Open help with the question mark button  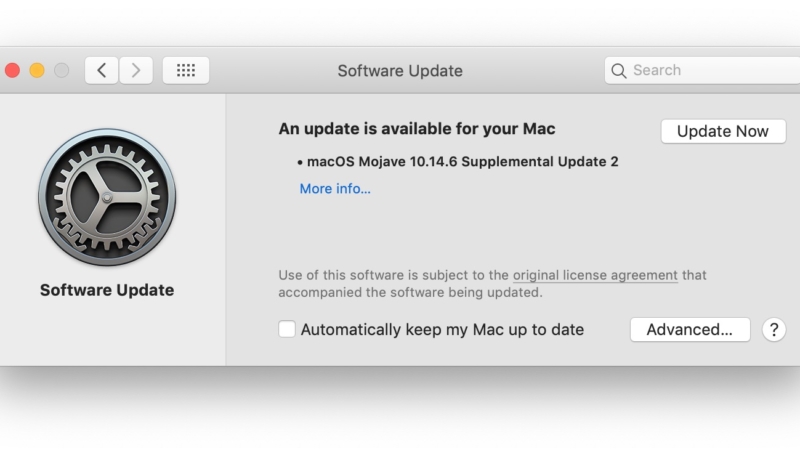(773, 330)
